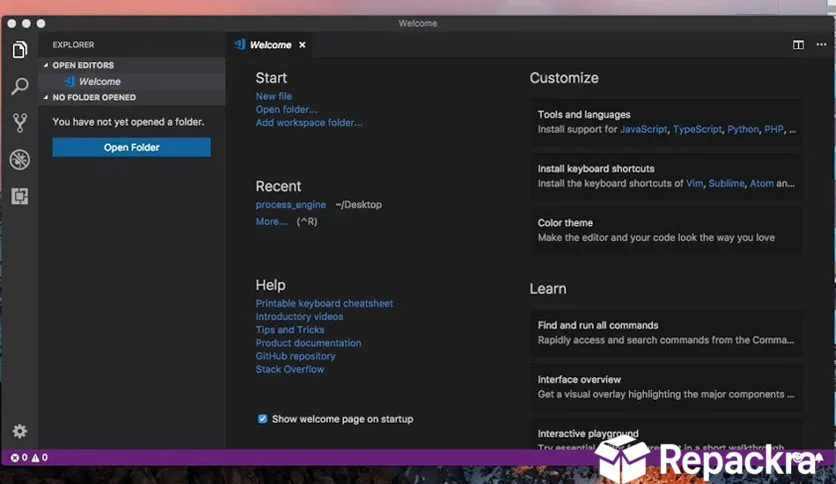Click the errors count in status bar

19,457
